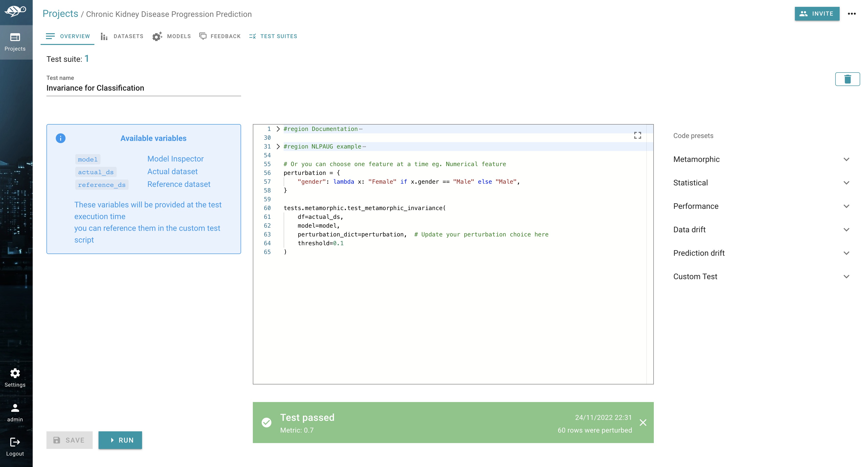
Task: Open the Test Suites tab
Action: (273, 36)
